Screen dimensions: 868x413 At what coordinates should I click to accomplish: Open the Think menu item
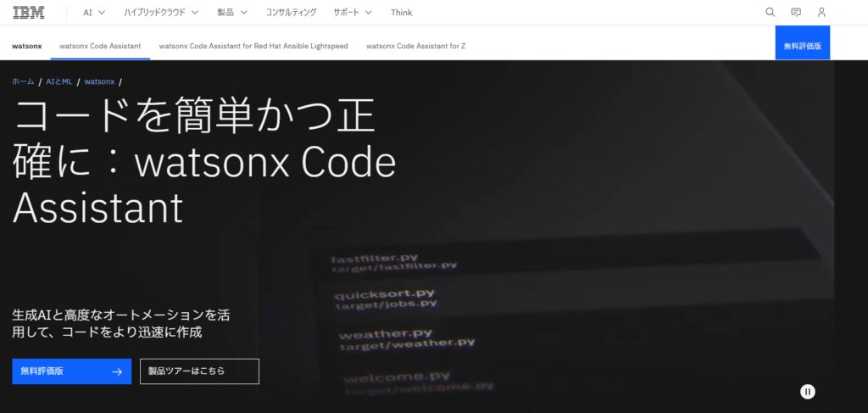pos(401,12)
